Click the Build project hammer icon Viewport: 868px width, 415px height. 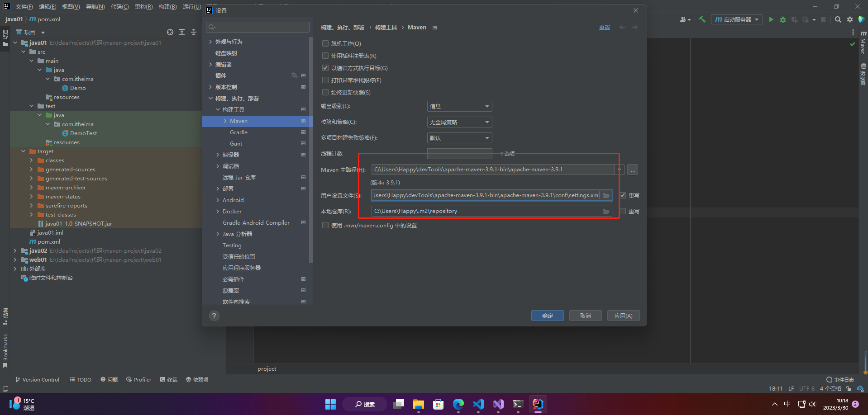pyautogui.click(x=702, y=19)
